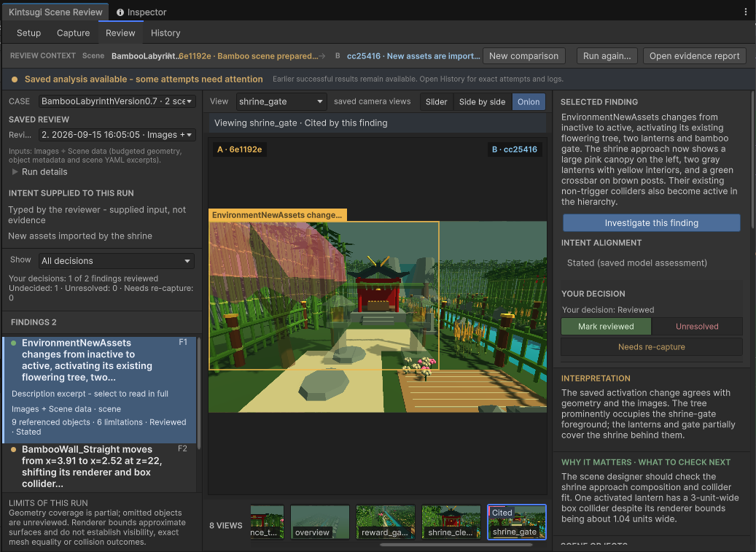Click the B · cc25416 image label

[515, 149]
